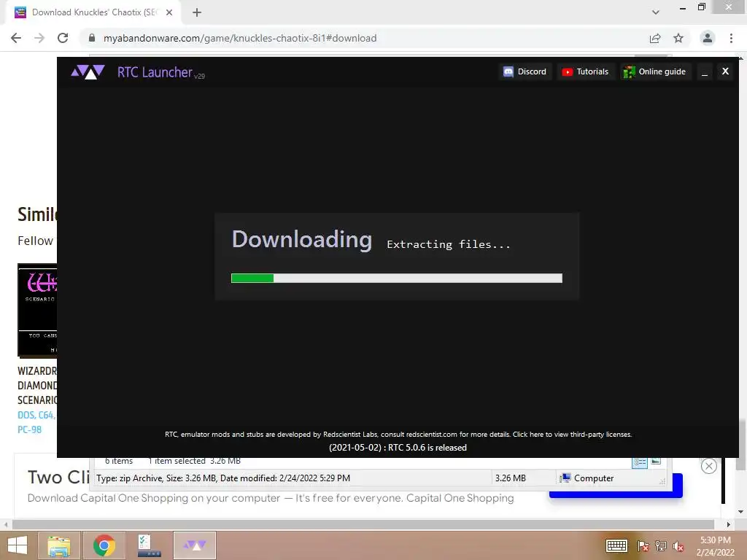Open a new Chrome tab

click(x=197, y=12)
